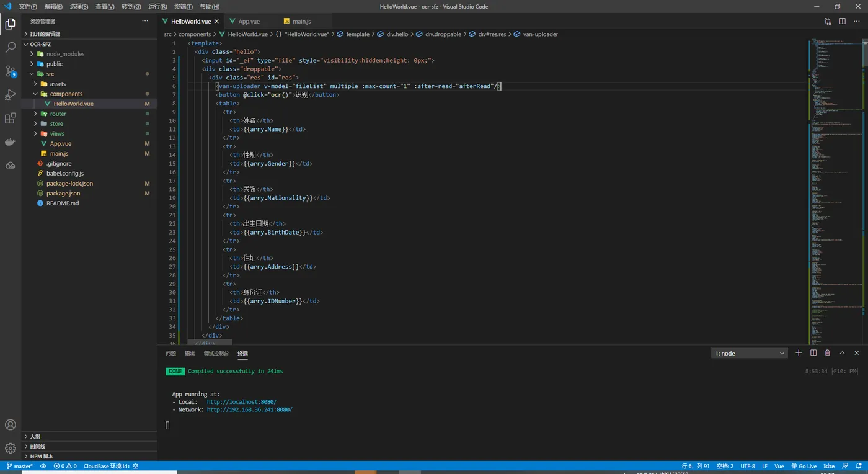868x474 pixels.
Task: Expand the 大纲 outline section
Action: point(89,436)
